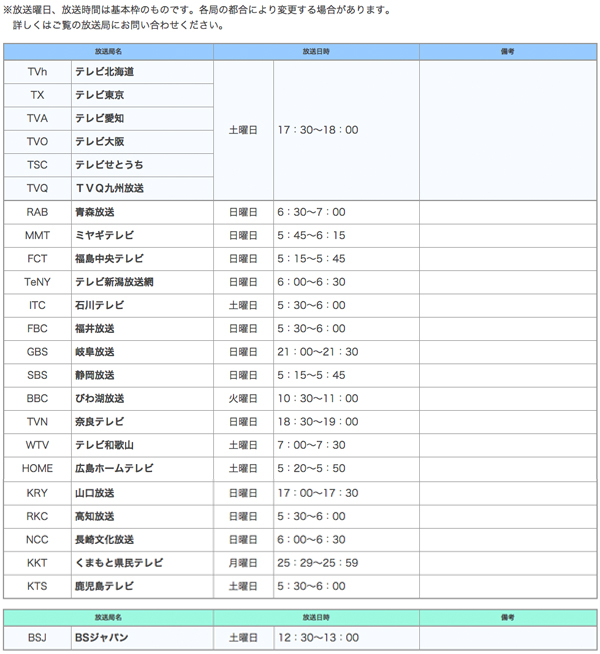Click the 21:00〜21:30 broadcast time
Viewport: 600px width, 654px height.
click(318, 352)
